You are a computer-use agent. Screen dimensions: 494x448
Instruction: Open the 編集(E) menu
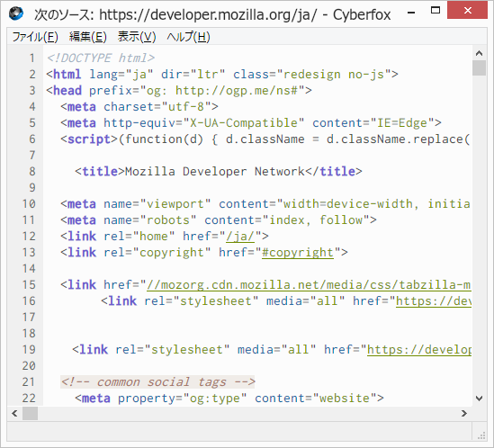[88, 37]
